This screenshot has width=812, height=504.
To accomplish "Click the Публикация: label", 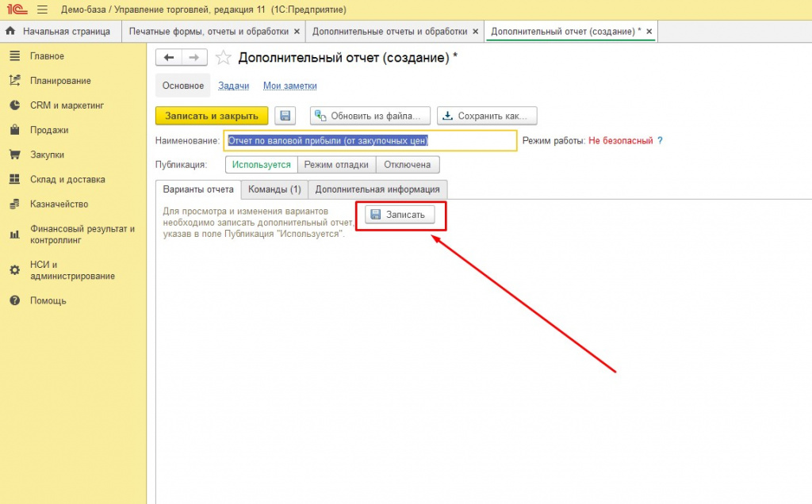I will pos(182,165).
